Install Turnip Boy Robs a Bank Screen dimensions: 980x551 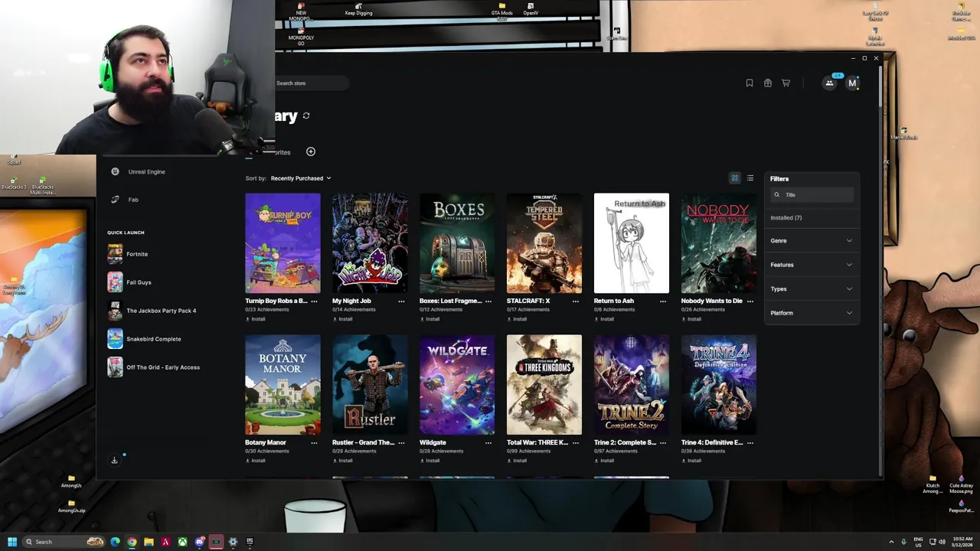[256, 319]
